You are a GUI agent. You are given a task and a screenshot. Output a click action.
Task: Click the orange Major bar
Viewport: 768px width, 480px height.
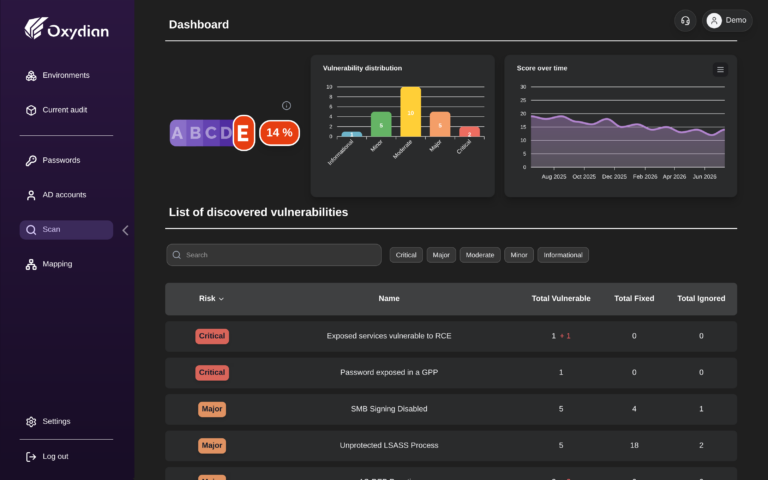tap(440, 124)
